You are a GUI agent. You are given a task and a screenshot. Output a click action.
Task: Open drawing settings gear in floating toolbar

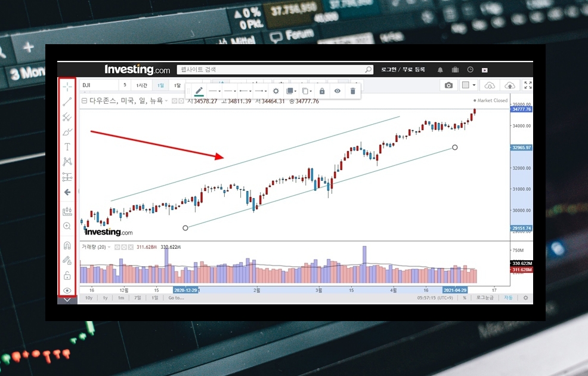[276, 91]
